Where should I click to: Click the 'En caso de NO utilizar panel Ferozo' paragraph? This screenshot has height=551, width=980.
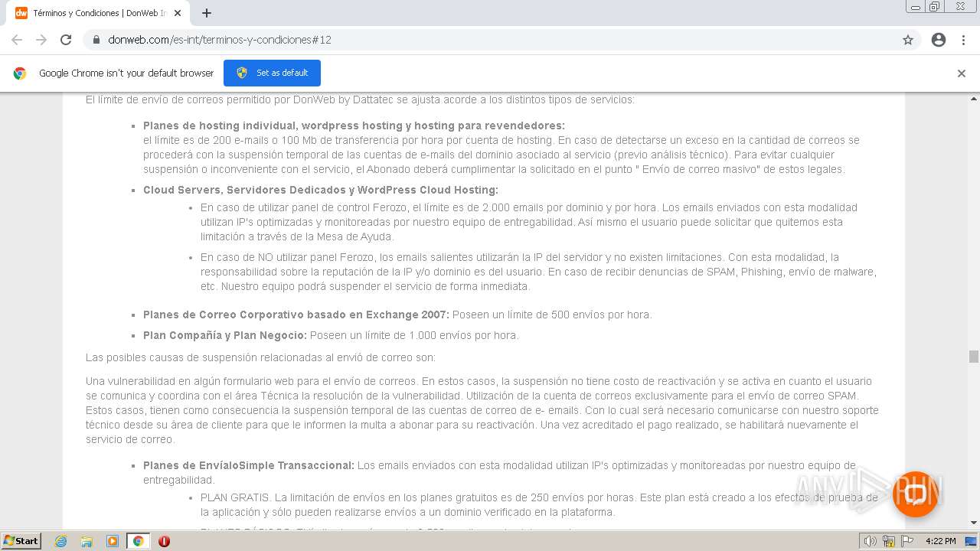[x=538, y=272]
